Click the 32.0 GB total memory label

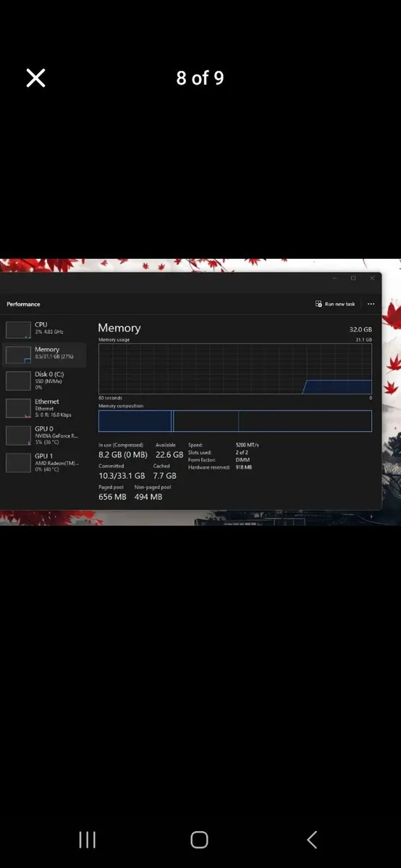coord(360,329)
